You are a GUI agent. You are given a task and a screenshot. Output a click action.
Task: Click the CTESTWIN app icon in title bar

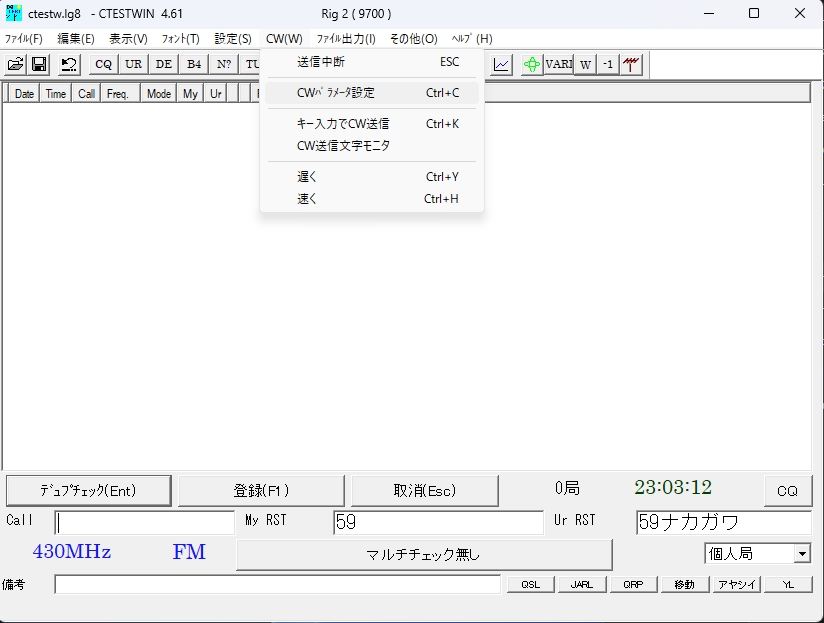coord(13,13)
